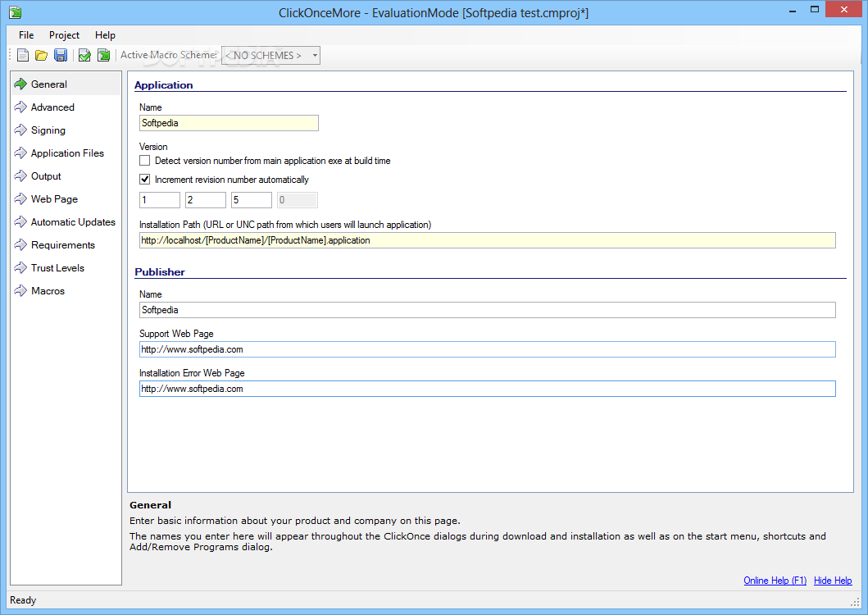Maximize the ClickOnceMore window
Screen dimensions: 868x615
point(814,9)
